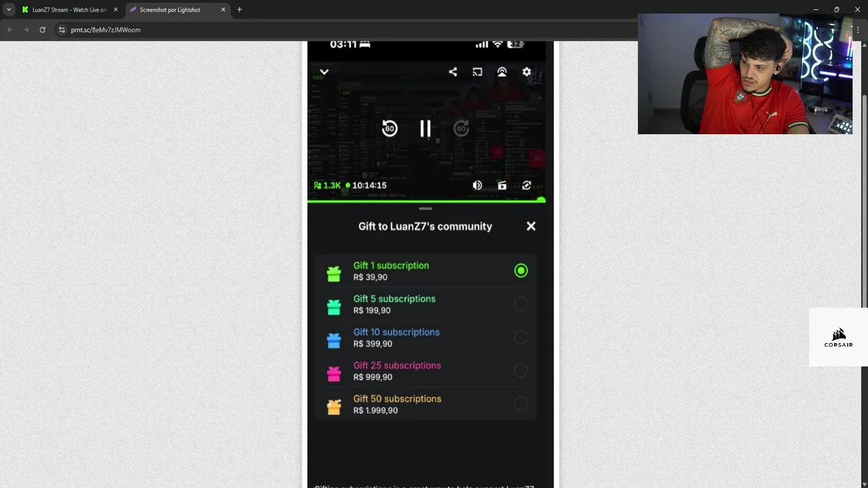Open a new browser tab
868x488 pixels.
(x=239, y=9)
